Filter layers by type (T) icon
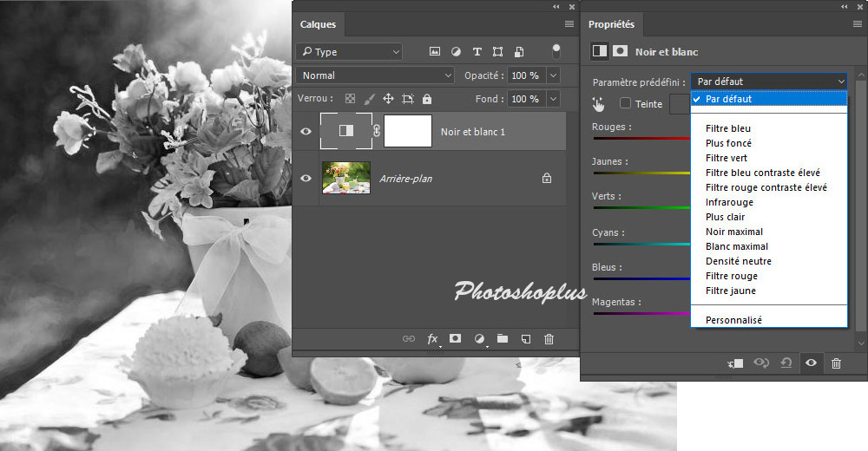Viewport: 868px width, 451px height. [477, 52]
